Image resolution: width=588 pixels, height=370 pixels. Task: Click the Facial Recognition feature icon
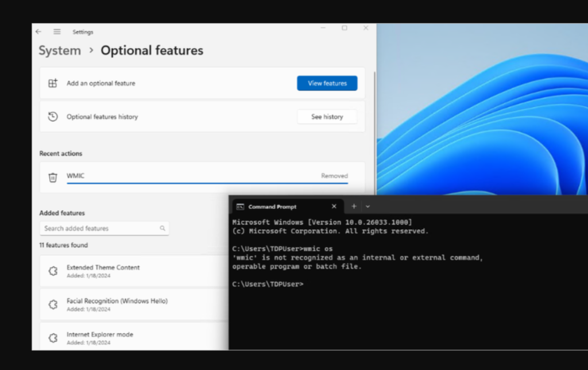(x=53, y=305)
